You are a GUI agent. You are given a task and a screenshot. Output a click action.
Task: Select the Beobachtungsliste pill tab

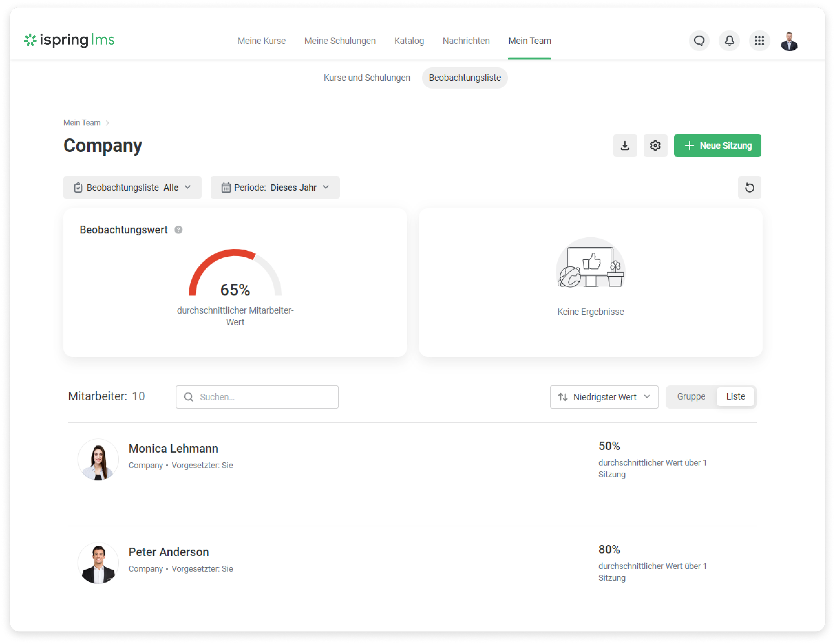[x=465, y=78]
